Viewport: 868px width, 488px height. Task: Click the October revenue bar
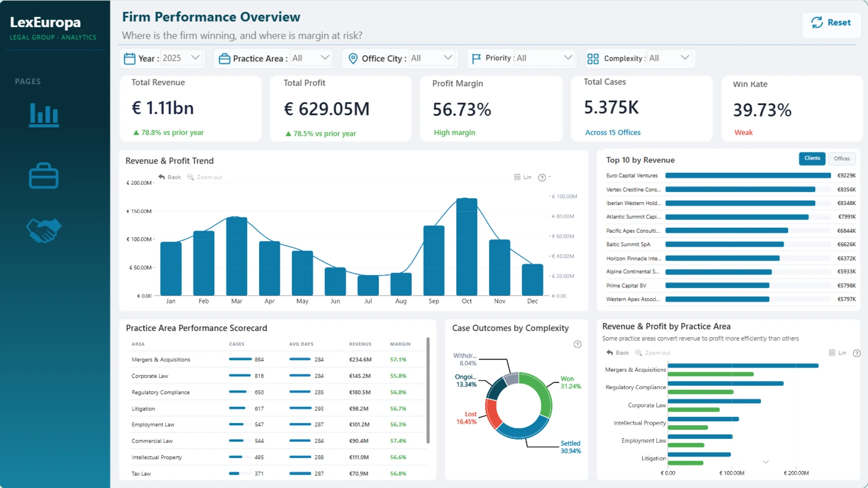click(x=467, y=247)
